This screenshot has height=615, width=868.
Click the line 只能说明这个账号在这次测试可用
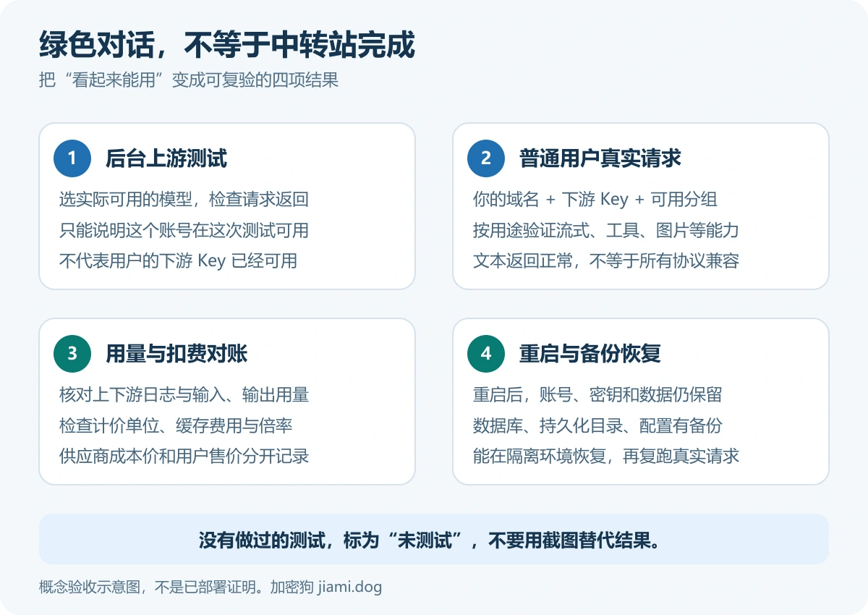(x=184, y=230)
